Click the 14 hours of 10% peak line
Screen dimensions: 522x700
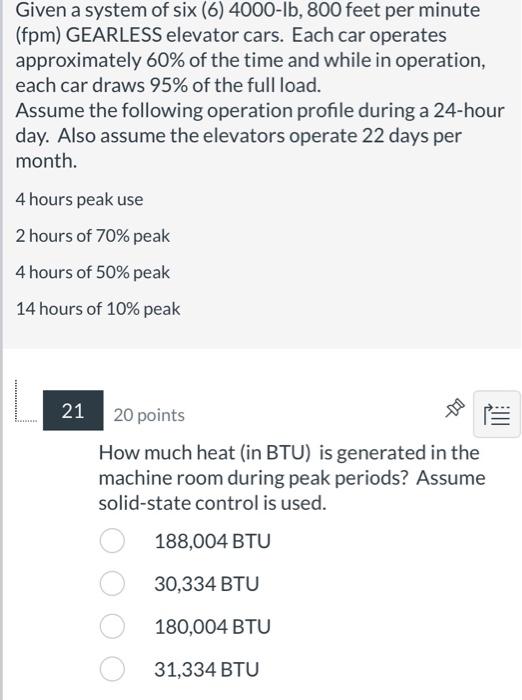98,309
